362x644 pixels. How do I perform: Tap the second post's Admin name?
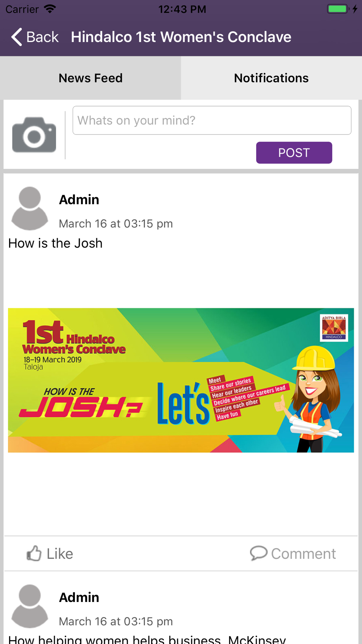tap(79, 597)
